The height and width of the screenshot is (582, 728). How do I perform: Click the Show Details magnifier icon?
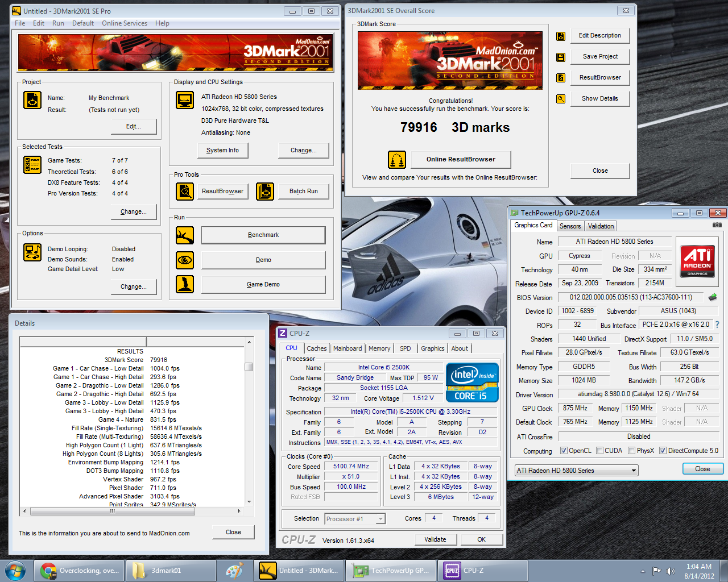tap(561, 99)
